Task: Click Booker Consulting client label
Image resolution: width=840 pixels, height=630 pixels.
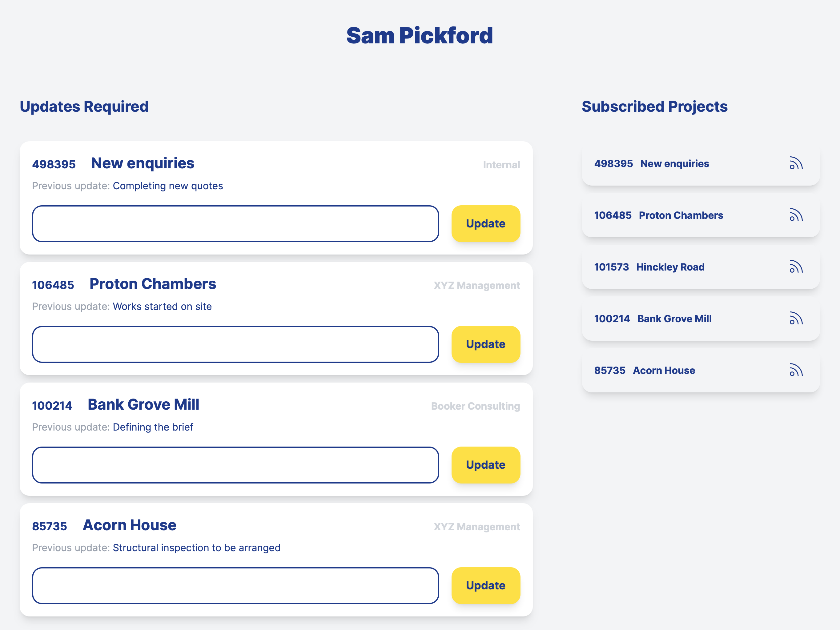Action: 475,406
